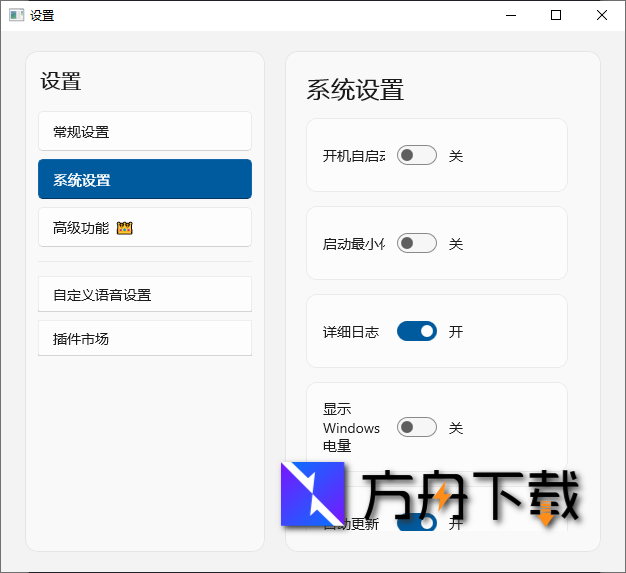Open 自定义语音设置 page
Viewport: 626px width, 573px height.
(x=145, y=294)
